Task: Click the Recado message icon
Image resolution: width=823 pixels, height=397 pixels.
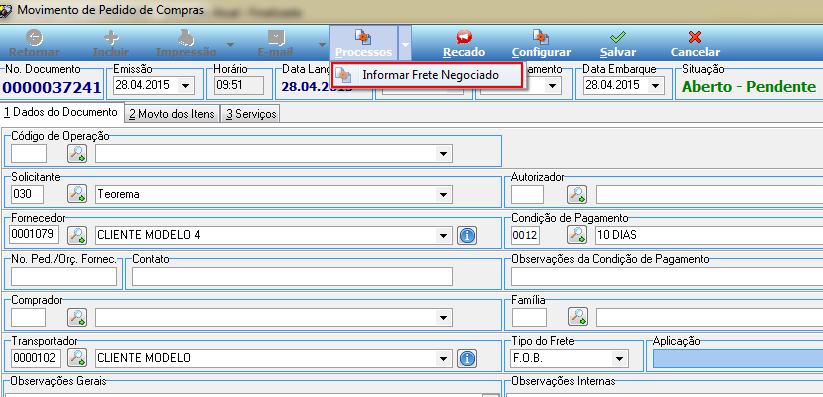Action: tap(464, 37)
